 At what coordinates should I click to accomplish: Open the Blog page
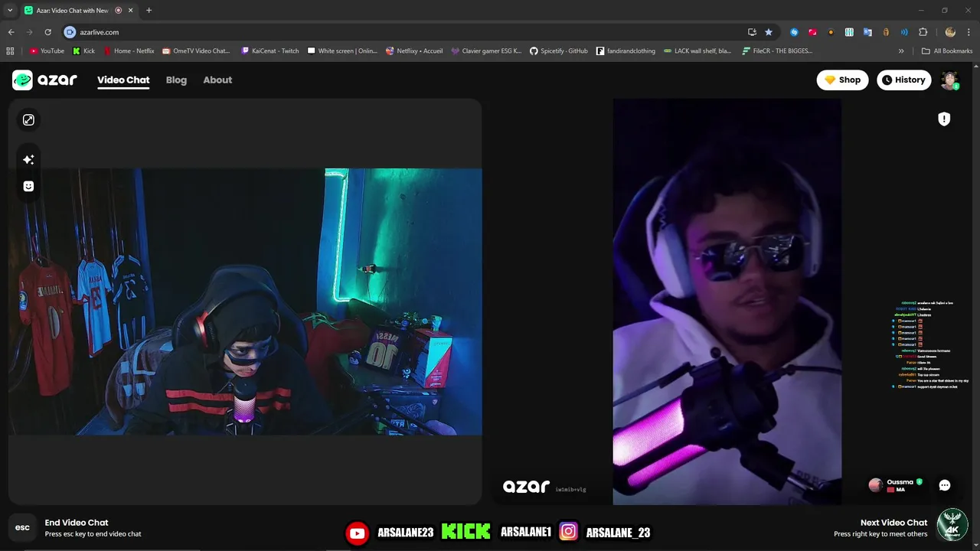[176, 80]
